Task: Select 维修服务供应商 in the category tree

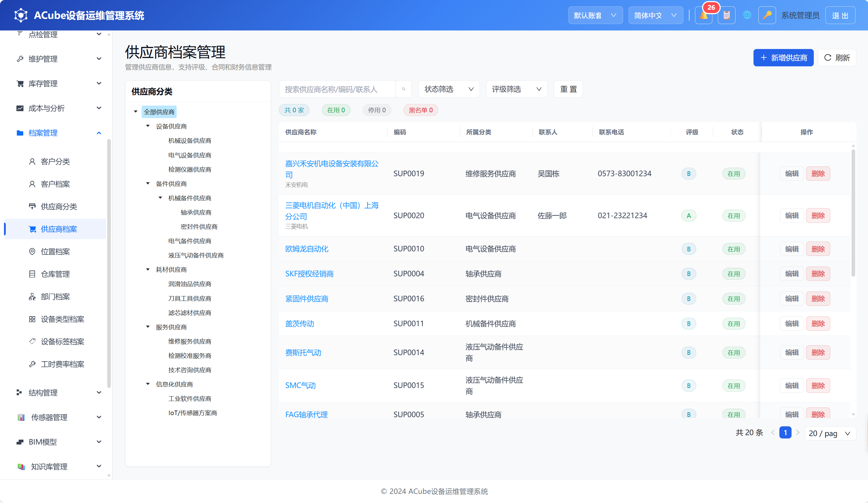Action: (189, 341)
